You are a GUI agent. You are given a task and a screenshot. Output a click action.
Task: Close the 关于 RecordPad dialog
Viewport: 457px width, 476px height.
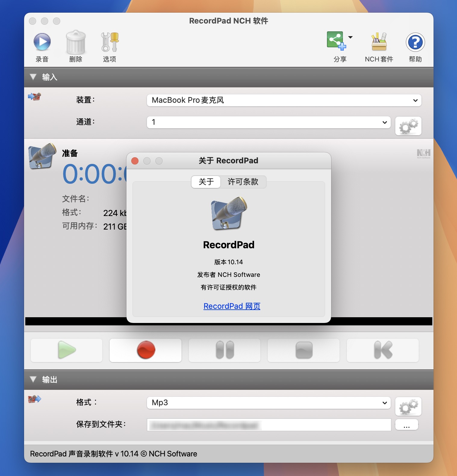tap(135, 161)
